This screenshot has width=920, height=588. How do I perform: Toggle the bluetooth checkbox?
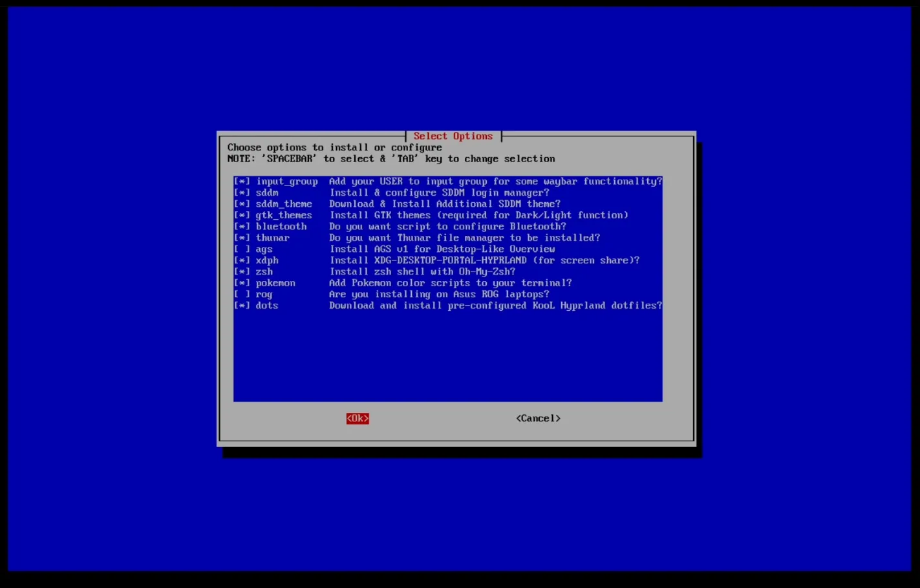[x=242, y=227]
